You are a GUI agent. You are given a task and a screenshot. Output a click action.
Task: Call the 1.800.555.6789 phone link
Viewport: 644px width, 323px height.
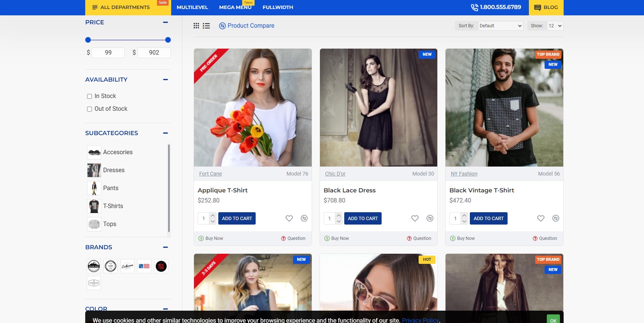[496, 7]
